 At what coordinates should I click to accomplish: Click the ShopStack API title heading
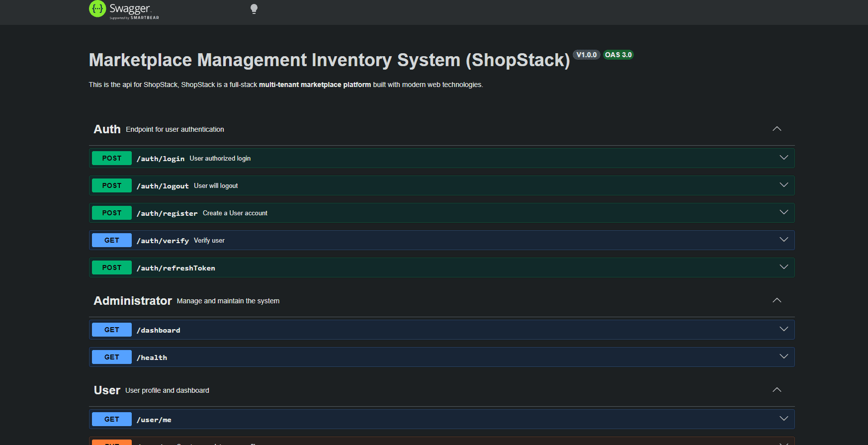coord(330,60)
